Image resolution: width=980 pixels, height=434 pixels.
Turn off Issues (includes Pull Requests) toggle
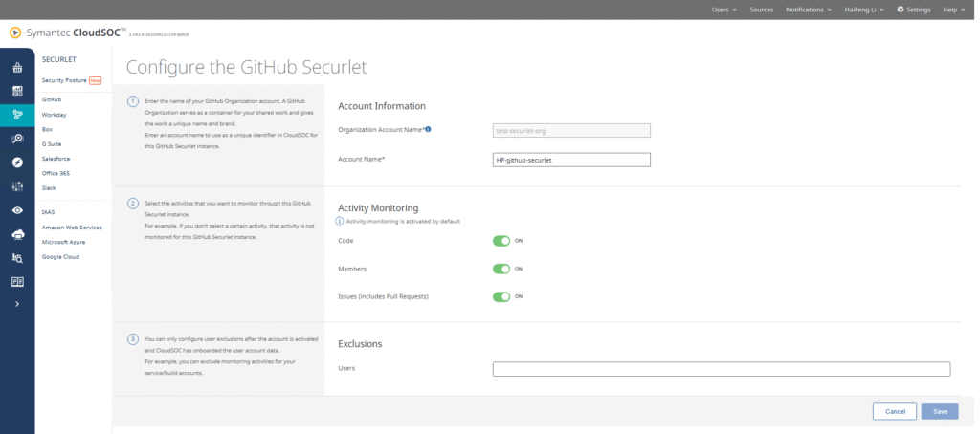pos(501,296)
